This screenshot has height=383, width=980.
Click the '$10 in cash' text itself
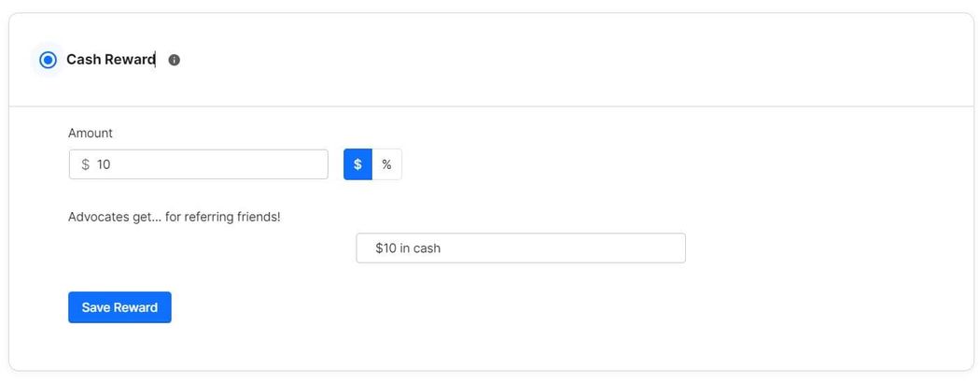point(408,248)
